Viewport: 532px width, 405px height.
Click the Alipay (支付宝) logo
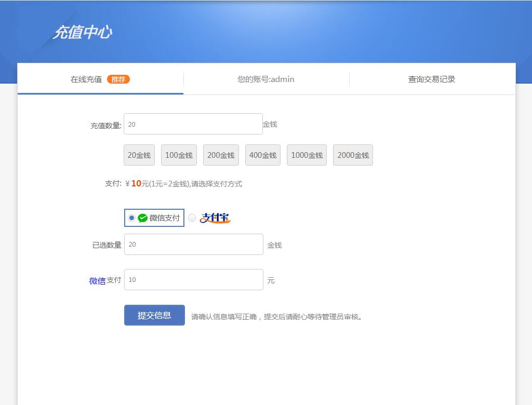point(215,218)
